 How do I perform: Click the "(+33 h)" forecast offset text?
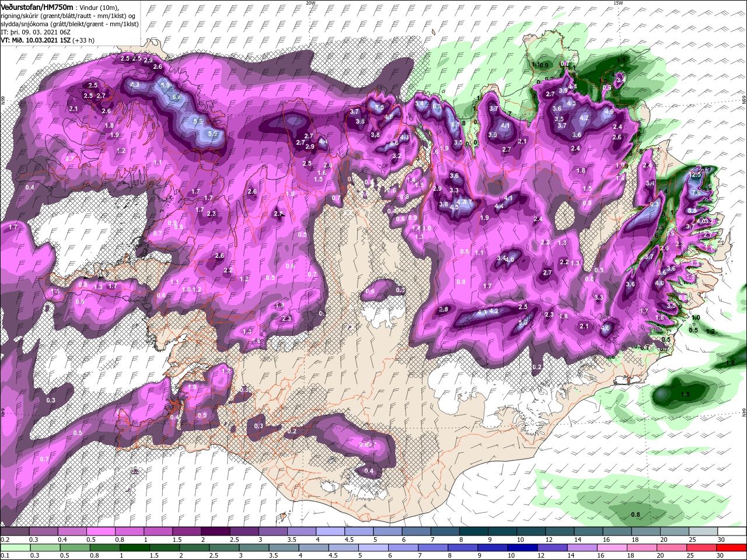pyautogui.click(x=84, y=40)
